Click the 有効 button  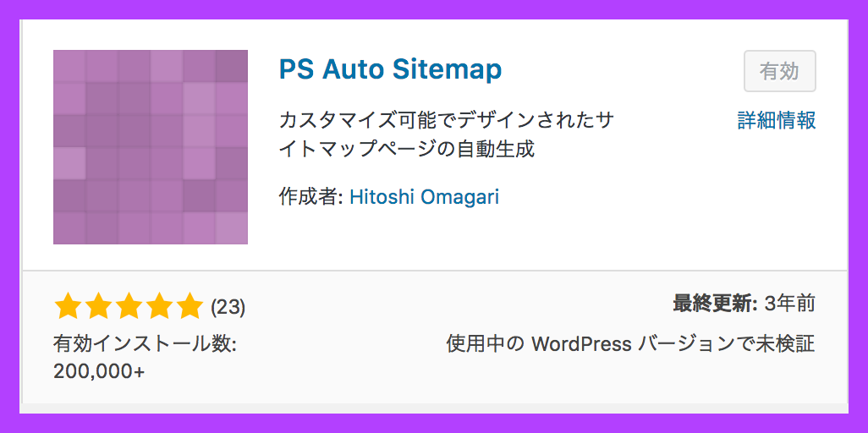point(779,71)
